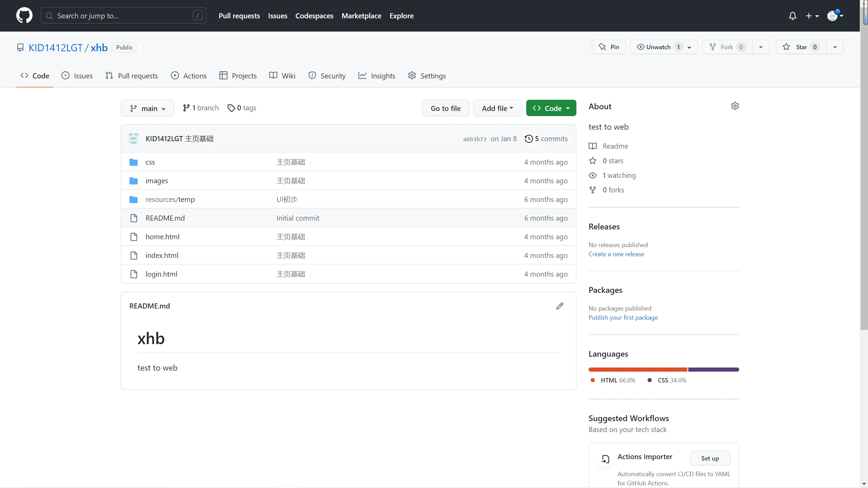Open the xhb repository name link
Screen dimensions: 868x488
tap(99, 48)
